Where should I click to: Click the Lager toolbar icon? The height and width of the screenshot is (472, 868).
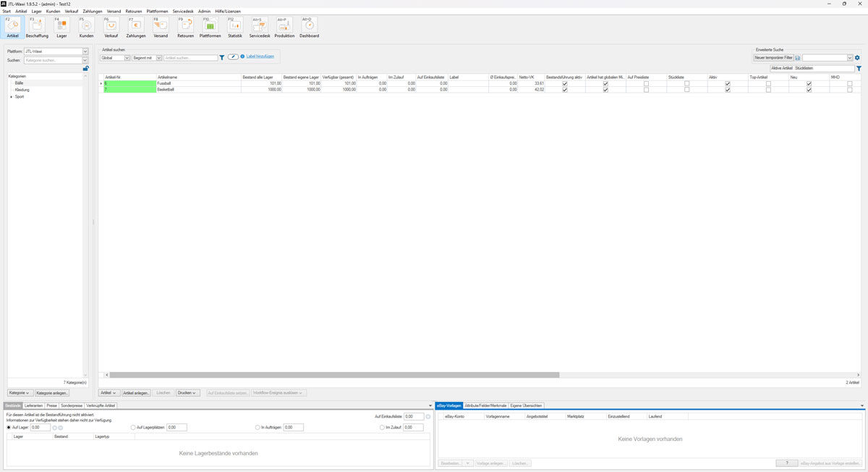click(x=61, y=28)
